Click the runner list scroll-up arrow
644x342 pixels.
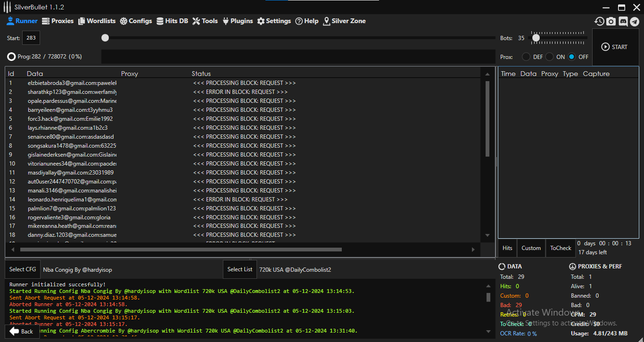tap(487, 74)
